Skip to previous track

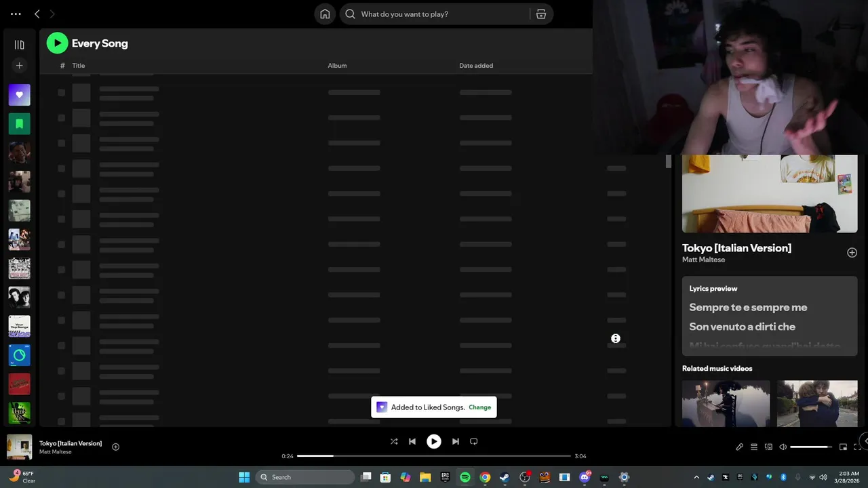point(412,441)
